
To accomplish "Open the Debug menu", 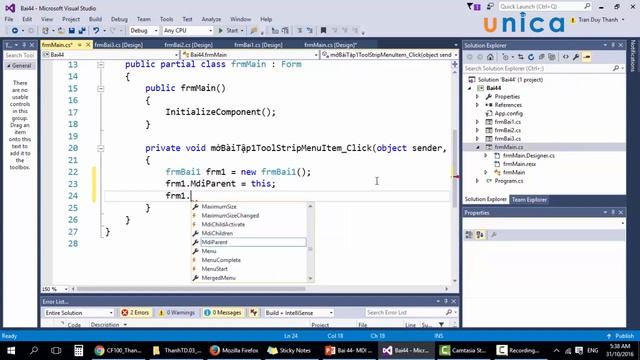I will pos(119,19).
